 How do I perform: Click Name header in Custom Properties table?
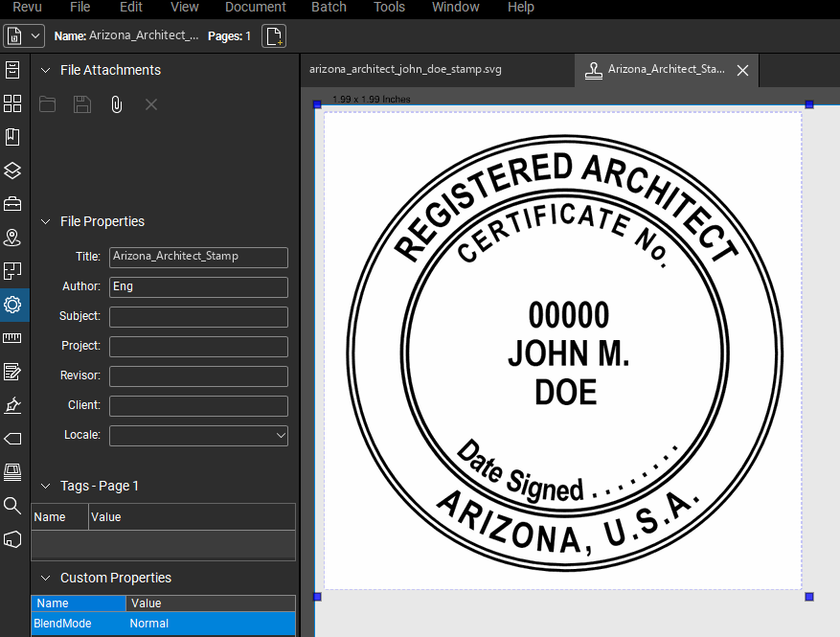[x=79, y=603]
